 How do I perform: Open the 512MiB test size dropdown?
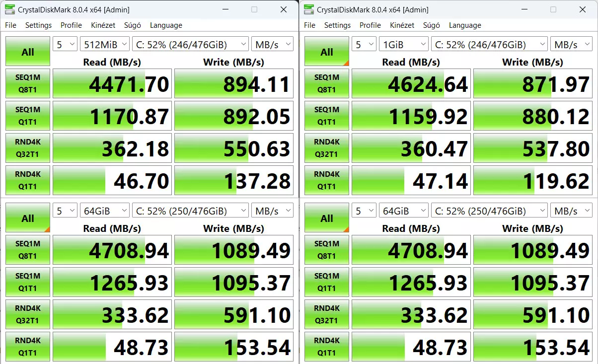104,44
